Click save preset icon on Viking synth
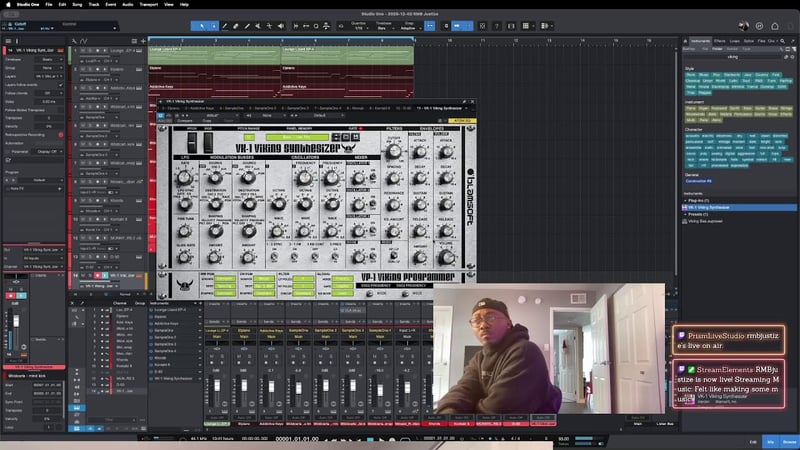 (x=355, y=137)
